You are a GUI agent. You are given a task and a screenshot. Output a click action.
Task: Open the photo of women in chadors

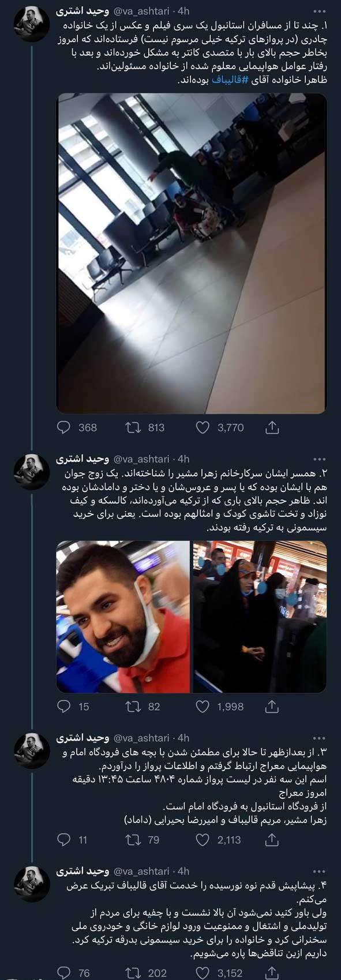(x=260, y=616)
